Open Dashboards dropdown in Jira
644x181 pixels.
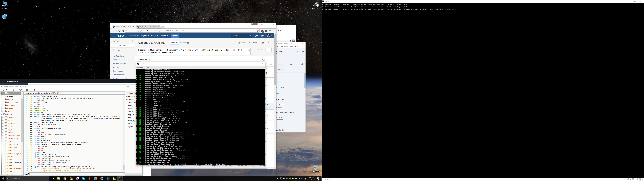[132, 36]
